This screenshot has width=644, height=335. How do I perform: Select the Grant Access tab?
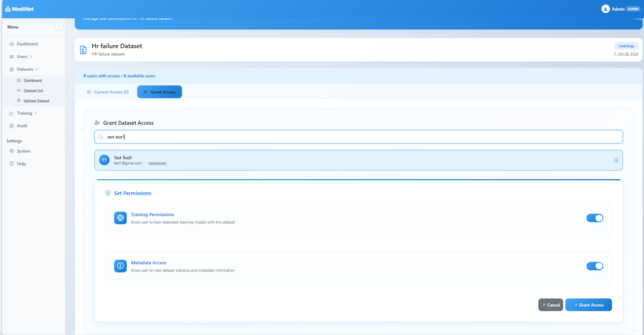click(x=159, y=92)
